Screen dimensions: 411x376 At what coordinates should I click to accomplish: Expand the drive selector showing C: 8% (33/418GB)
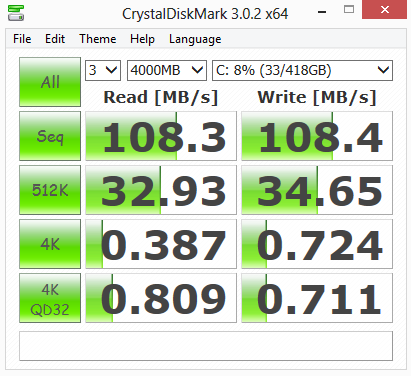click(x=302, y=70)
